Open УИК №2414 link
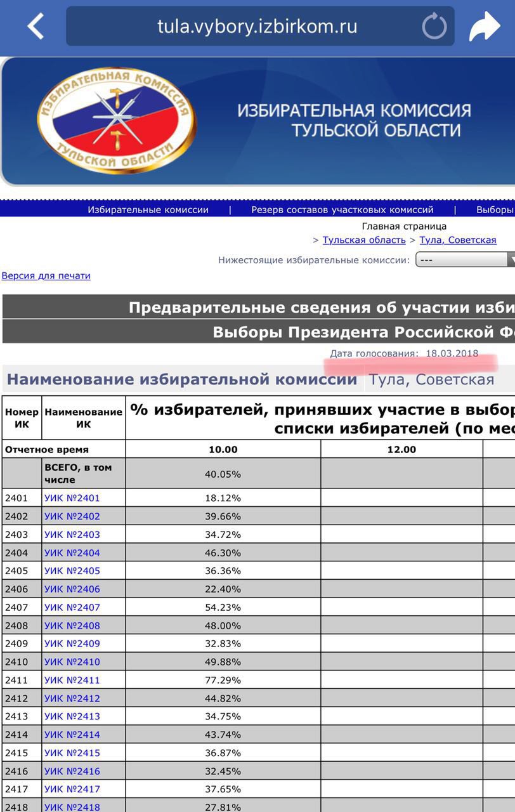 pos(72,735)
